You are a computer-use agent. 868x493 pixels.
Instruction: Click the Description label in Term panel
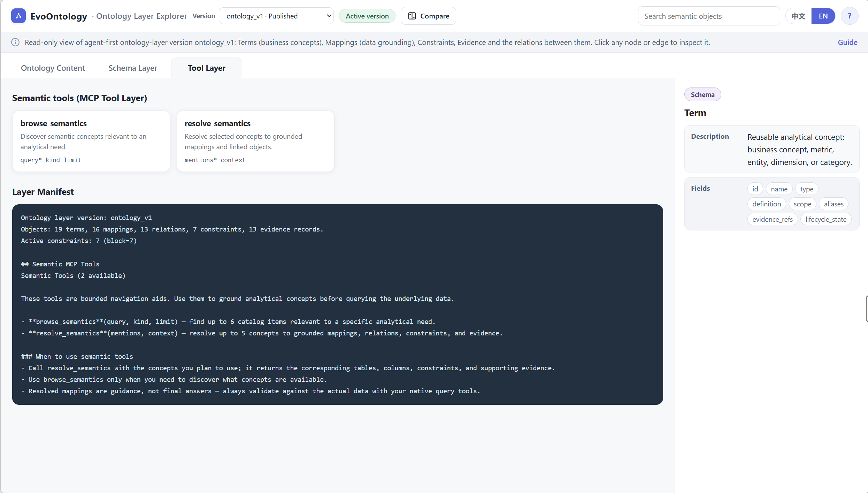[710, 136]
